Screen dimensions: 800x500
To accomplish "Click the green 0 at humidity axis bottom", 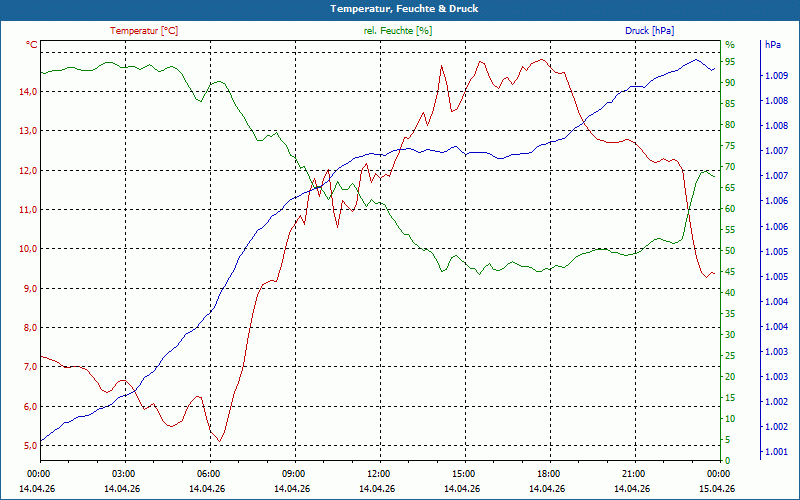I will 728,461.
